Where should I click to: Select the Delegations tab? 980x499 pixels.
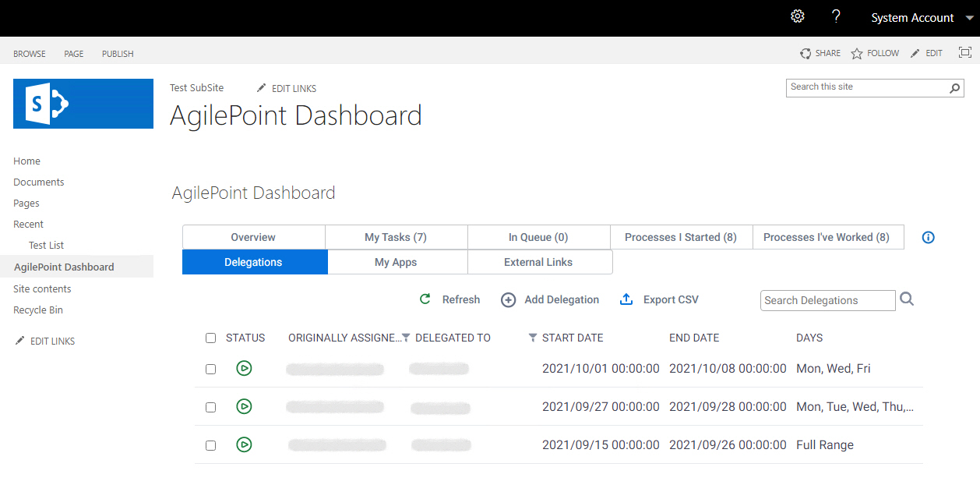point(253,262)
